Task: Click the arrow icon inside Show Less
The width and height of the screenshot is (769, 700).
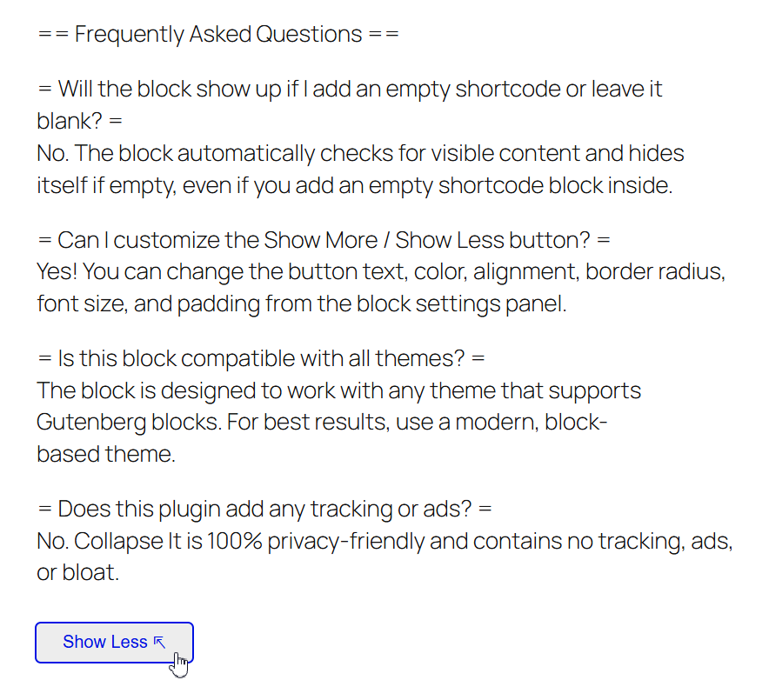Action: pos(159,642)
